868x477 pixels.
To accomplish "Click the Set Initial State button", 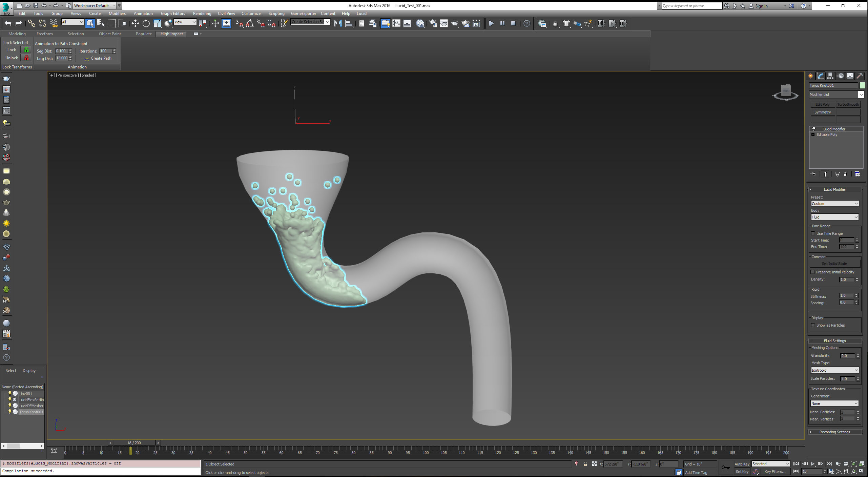I will (834, 264).
